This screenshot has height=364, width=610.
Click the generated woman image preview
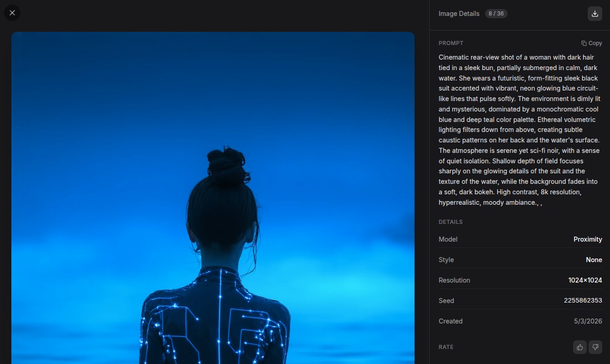(213, 198)
